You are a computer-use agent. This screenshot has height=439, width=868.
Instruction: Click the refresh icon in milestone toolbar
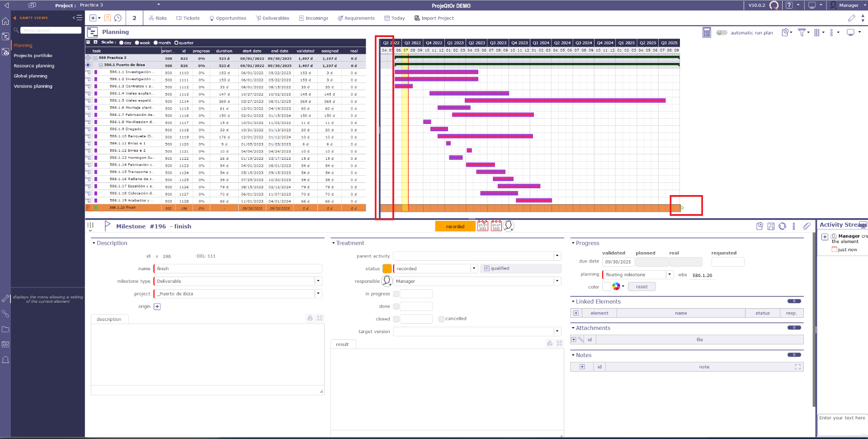782,226
